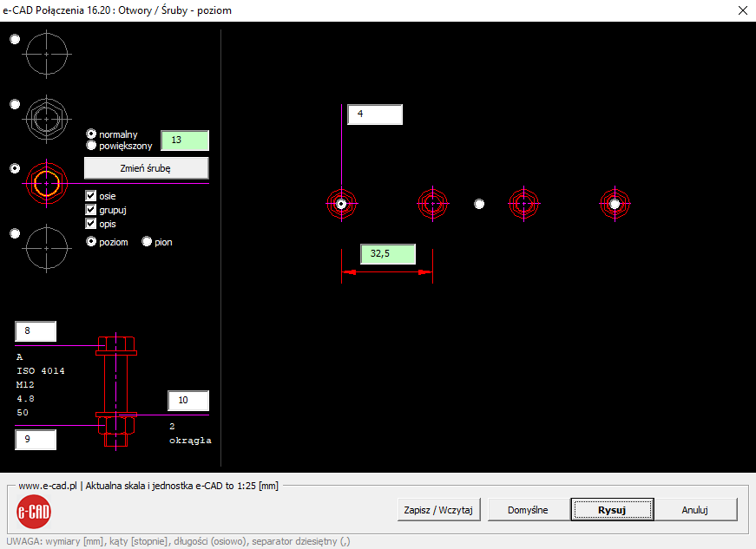The height and width of the screenshot is (549, 756).
Task: Click the 'UWAGA' note at the bottom
Action: (x=179, y=541)
